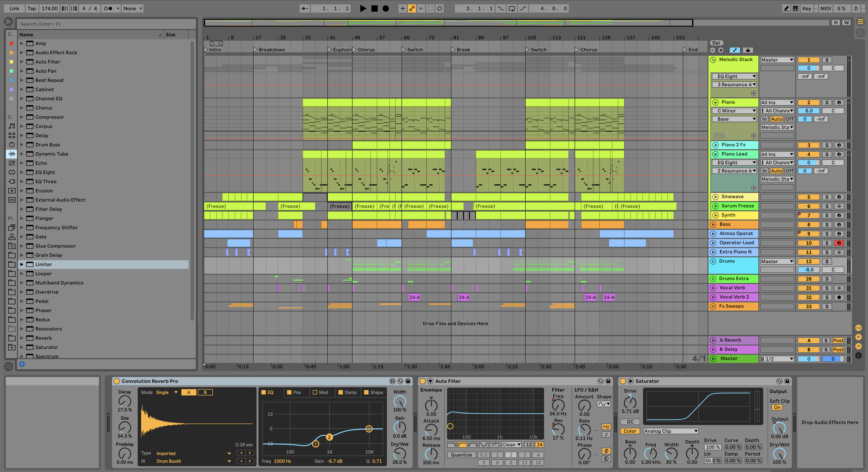Viewport: 868px width, 472px height.
Task: Select the high-pass filter shape in Auto Filter
Action: 462,445
